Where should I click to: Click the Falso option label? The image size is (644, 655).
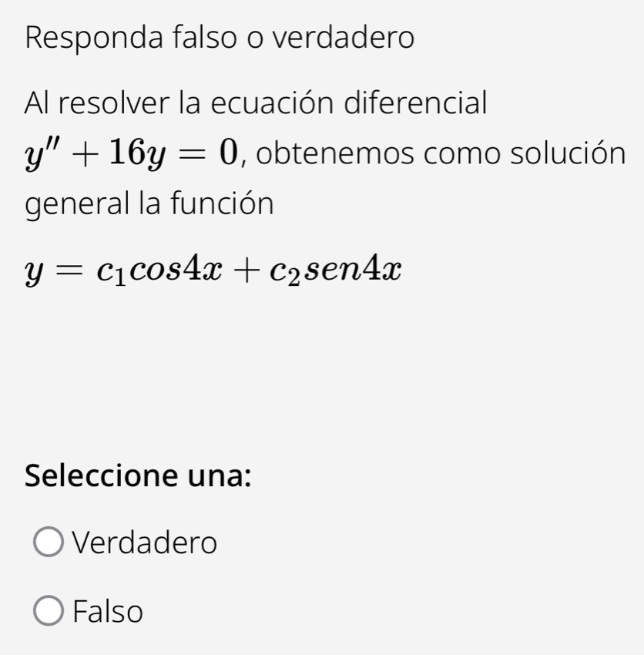pyautogui.click(x=106, y=611)
